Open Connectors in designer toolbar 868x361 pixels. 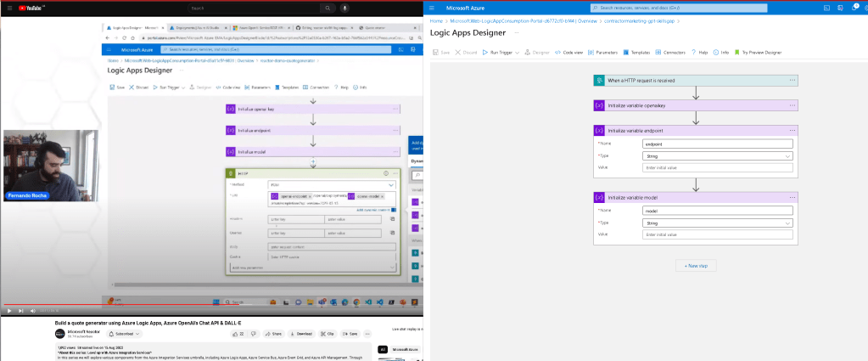[x=670, y=52]
